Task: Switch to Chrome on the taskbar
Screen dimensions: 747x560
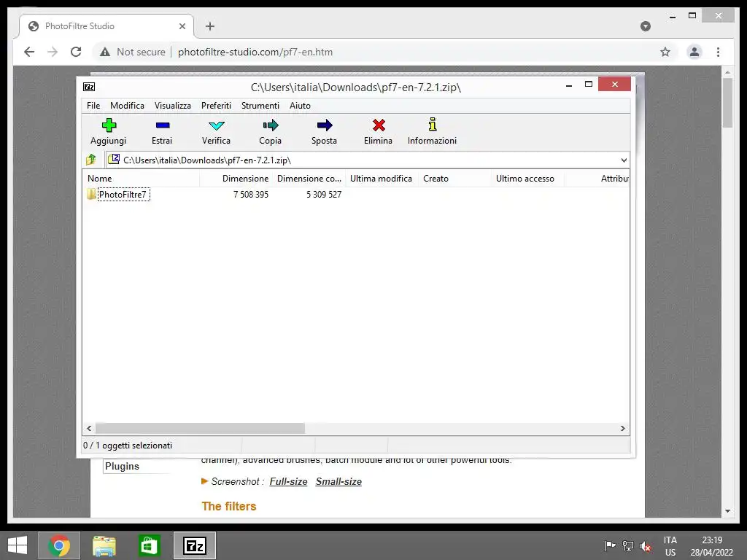Action: pos(59,545)
